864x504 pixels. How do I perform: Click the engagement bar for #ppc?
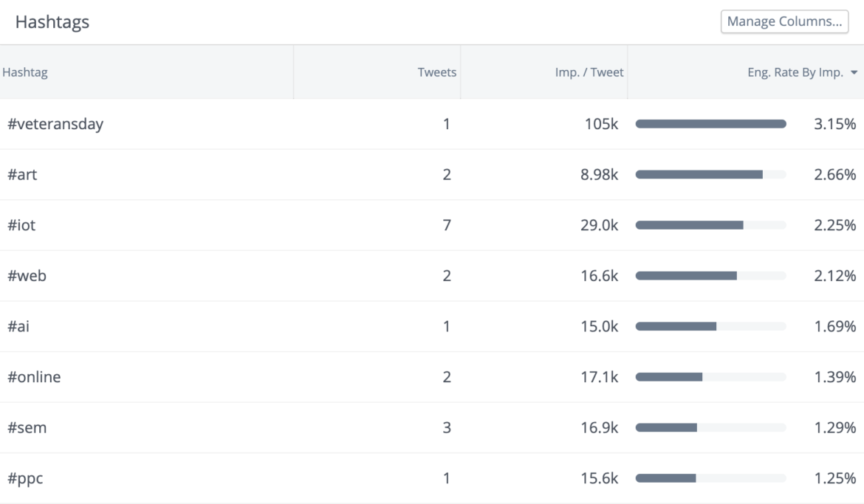click(667, 477)
